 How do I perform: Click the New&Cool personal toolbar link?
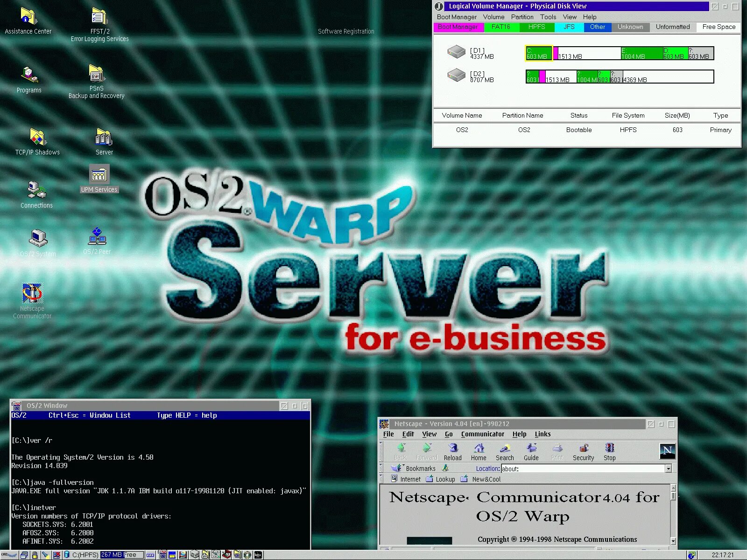pos(480,479)
